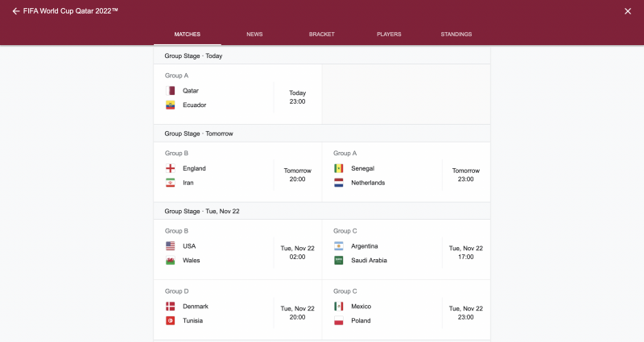Open the Bracket tab

(x=322, y=35)
